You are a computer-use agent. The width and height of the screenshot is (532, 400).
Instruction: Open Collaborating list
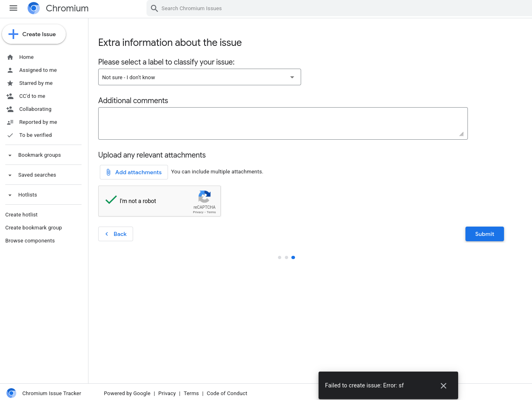tap(35, 109)
